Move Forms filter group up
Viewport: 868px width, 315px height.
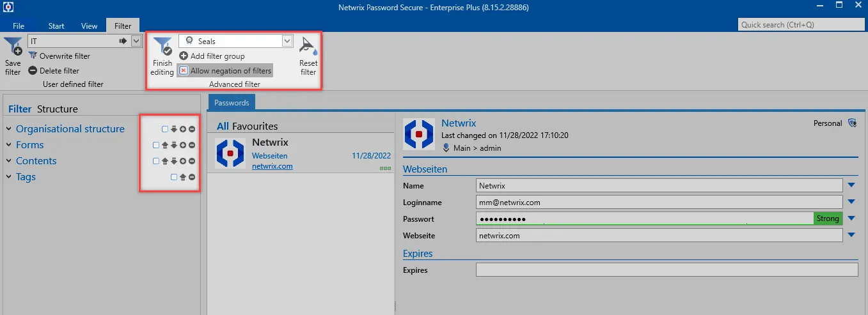pos(165,145)
